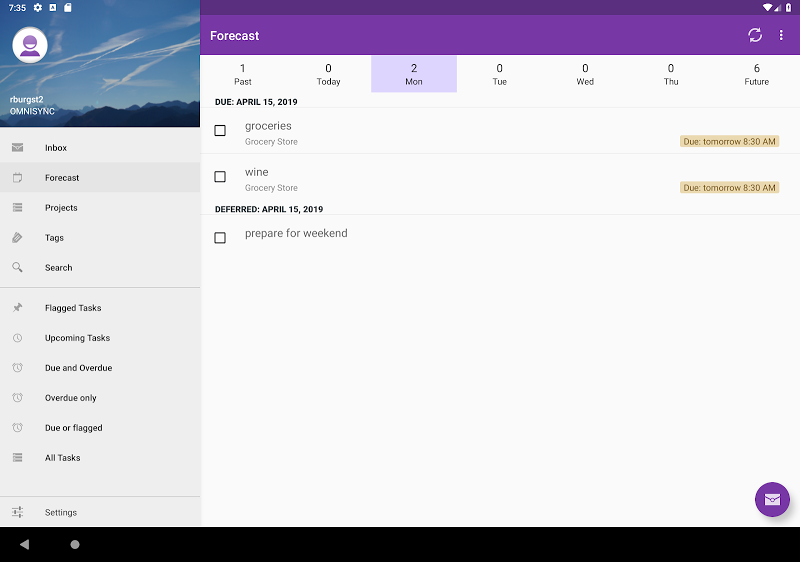
Task: Open Settings at sidebar bottom
Action: [60, 512]
